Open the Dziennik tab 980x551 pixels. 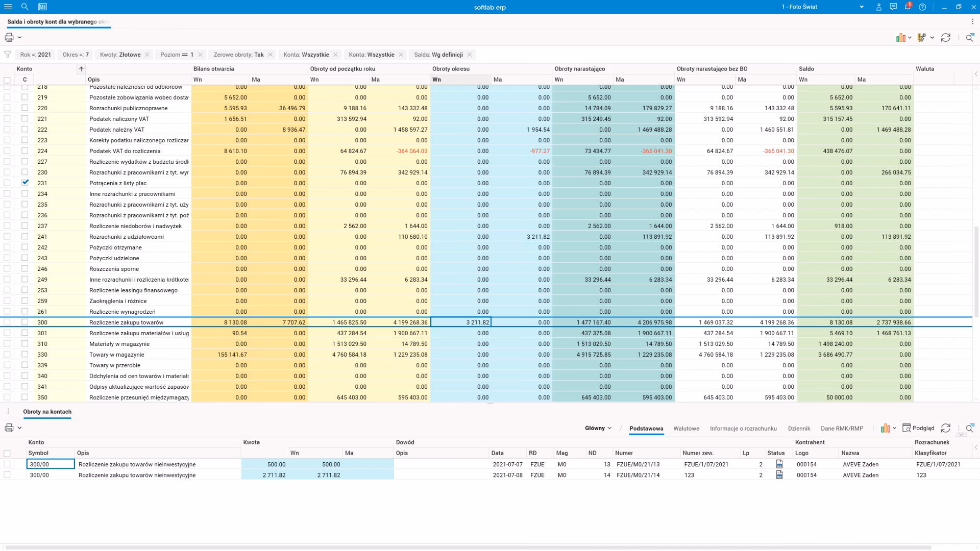799,429
